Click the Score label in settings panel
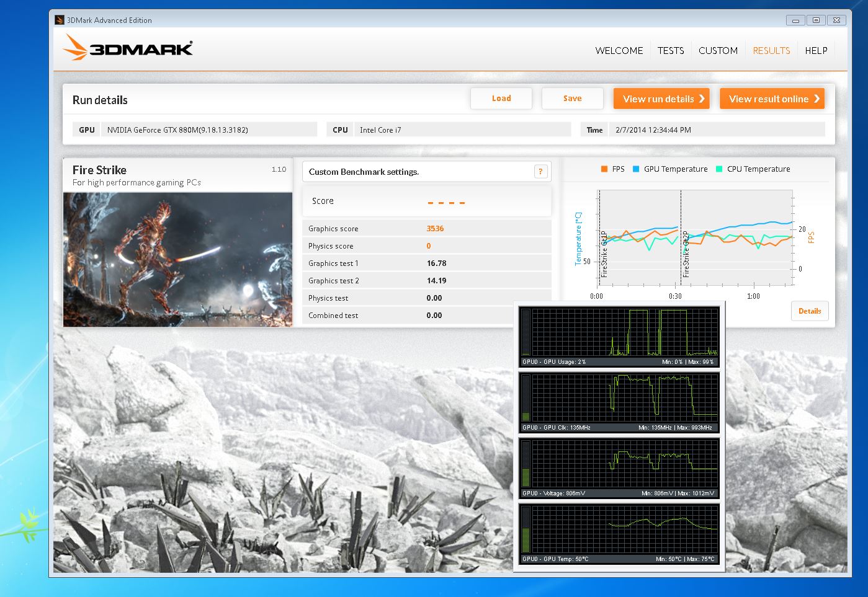This screenshot has width=868, height=597. (323, 201)
